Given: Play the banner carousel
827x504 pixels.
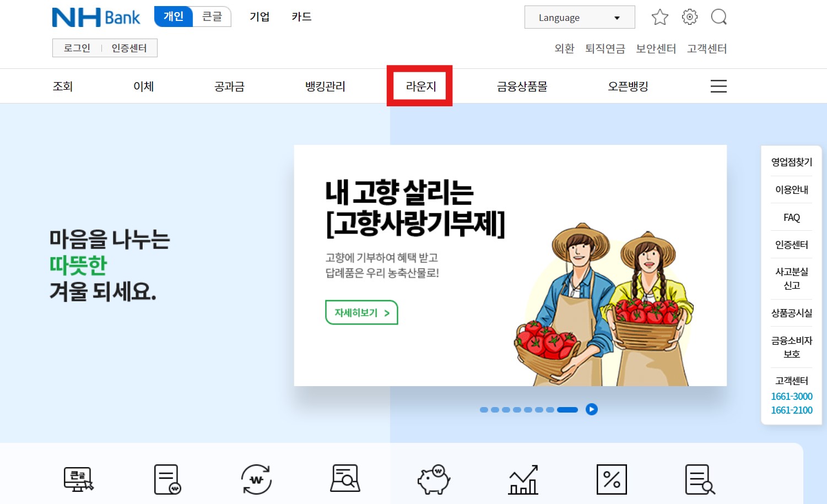Looking at the screenshot, I should click(592, 410).
